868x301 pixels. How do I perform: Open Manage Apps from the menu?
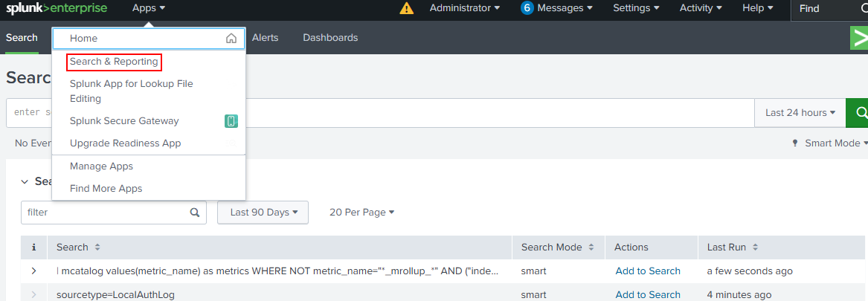(x=101, y=166)
